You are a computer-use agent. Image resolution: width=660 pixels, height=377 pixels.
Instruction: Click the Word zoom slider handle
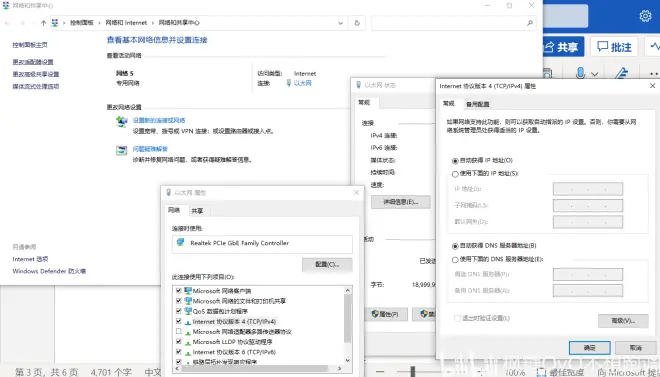point(413,372)
